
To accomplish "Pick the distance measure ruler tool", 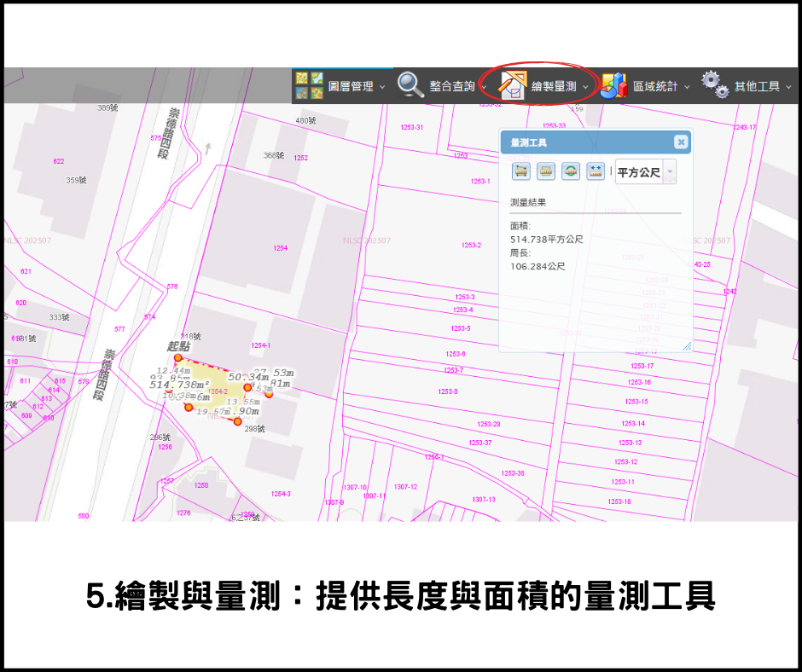I will click(x=596, y=171).
